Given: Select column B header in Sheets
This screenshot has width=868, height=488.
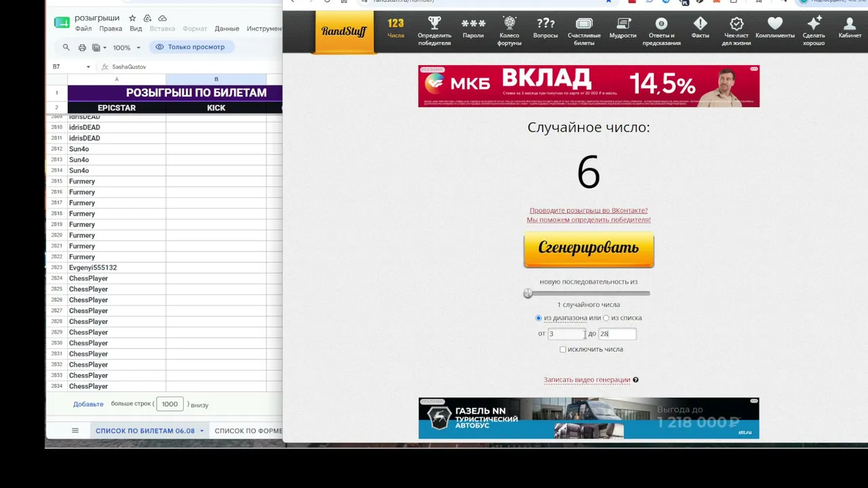Looking at the screenshot, I should 216,79.
